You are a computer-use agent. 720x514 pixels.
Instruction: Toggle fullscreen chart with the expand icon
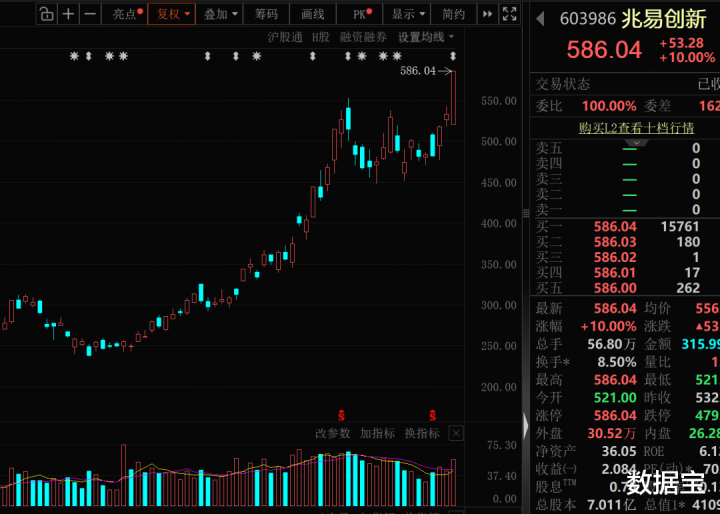[509, 14]
